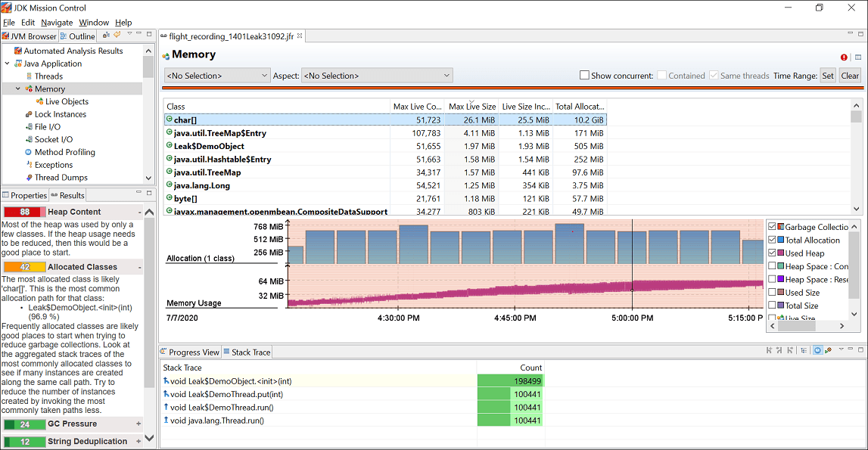Collapse the Memory node in JVM Browser tree

[16, 88]
